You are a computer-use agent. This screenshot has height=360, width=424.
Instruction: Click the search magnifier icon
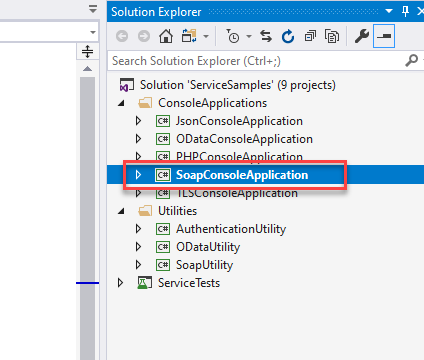click(x=412, y=61)
